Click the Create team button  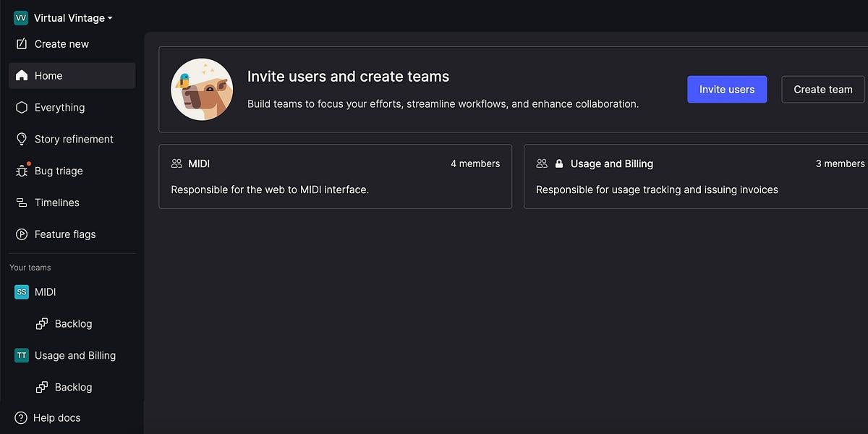[823, 90]
